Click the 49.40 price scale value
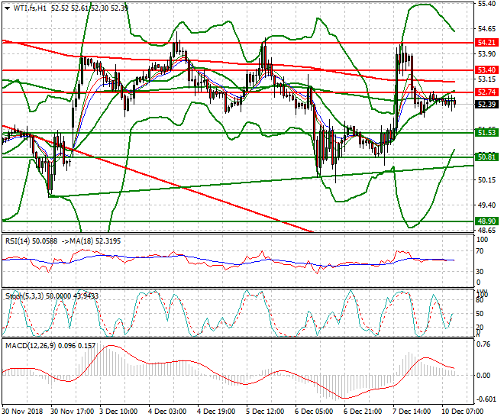This screenshot has width=504, height=420. point(486,205)
